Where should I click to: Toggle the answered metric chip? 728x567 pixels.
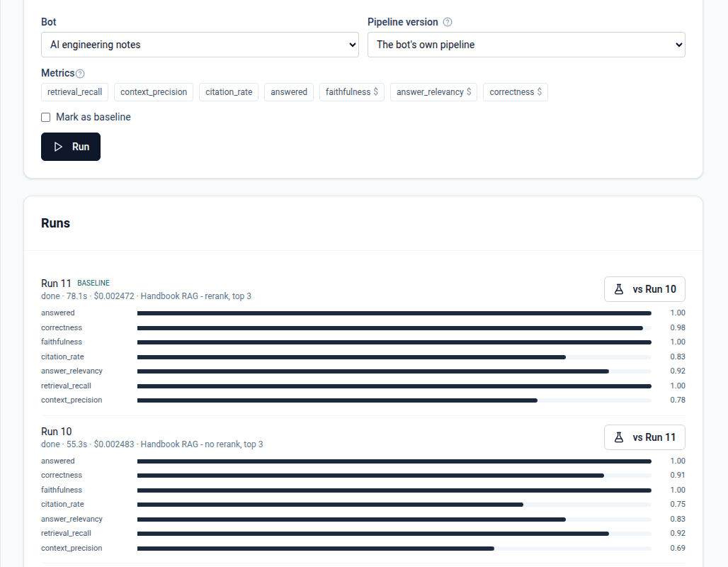pos(289,92)
